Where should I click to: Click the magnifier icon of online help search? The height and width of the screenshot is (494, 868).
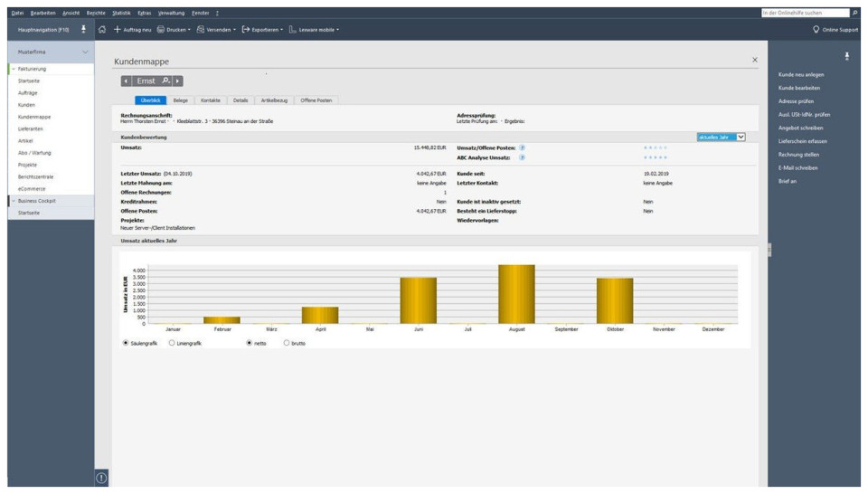click(855, 13)
